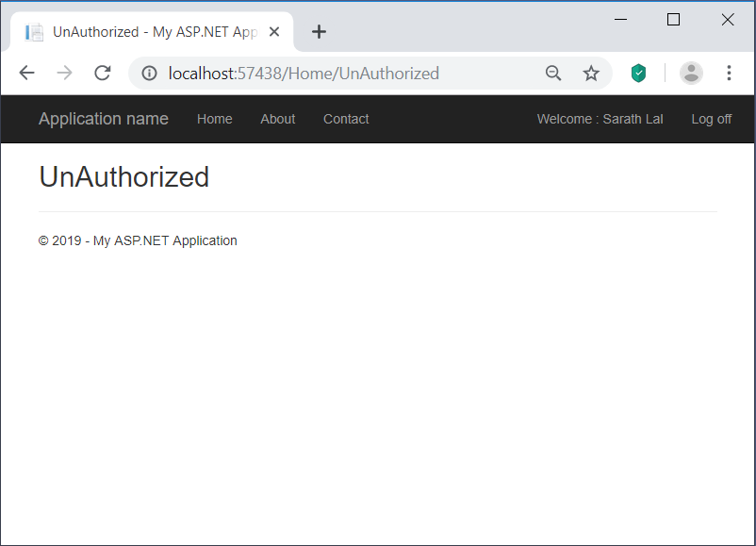Open Chrome's three-dot menu
This screenshot has height=546, width=756.
729,73
